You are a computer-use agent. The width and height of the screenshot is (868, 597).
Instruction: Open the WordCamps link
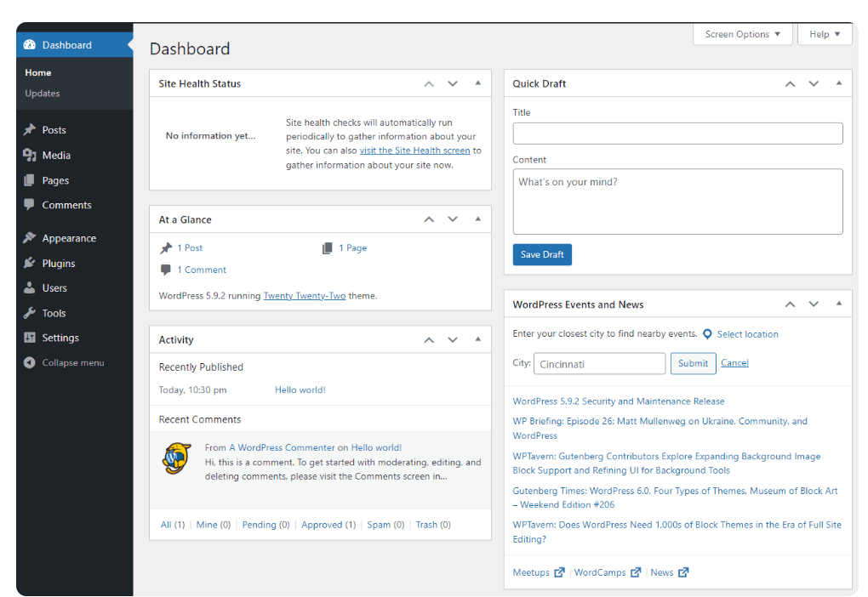click(600, 572)
